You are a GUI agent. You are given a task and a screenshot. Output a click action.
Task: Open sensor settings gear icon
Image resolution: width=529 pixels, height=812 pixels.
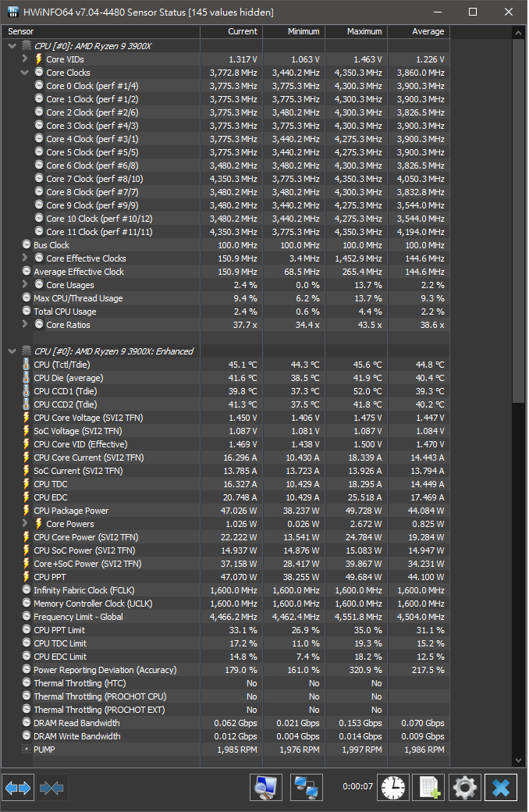[465, 788]
